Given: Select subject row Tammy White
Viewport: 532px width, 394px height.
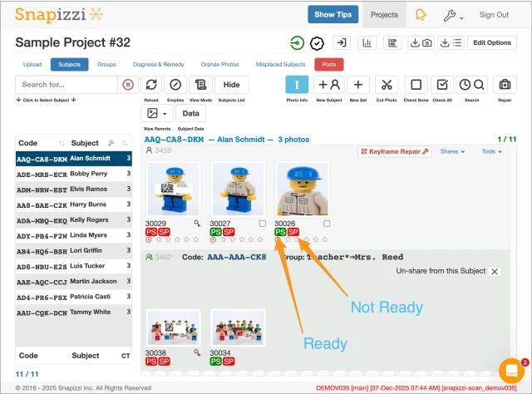Looking at the screenshot, I should tap(74, 313).
